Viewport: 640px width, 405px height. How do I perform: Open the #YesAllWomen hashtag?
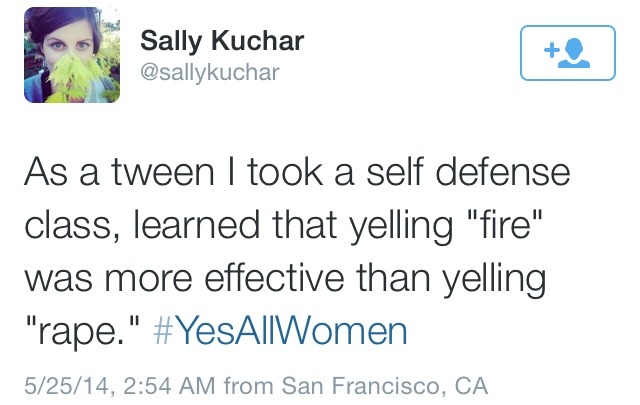point(280,331)
